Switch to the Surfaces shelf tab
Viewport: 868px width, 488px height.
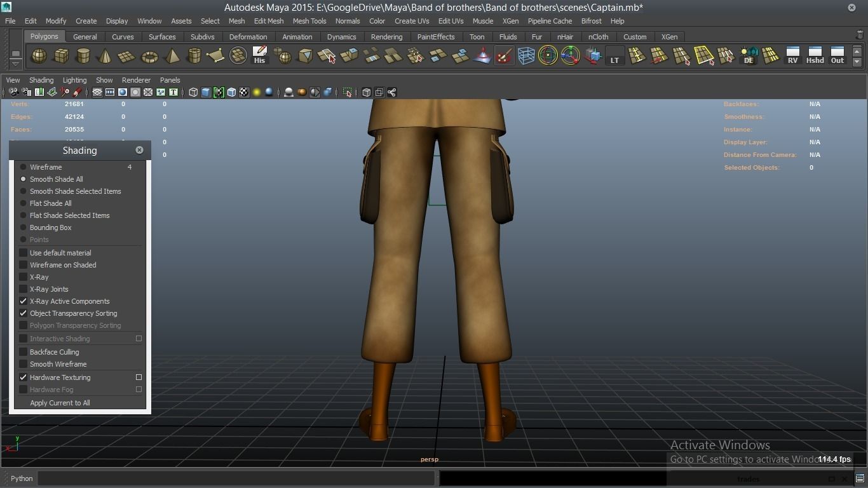pyautogui.click(x=162, y=37)
